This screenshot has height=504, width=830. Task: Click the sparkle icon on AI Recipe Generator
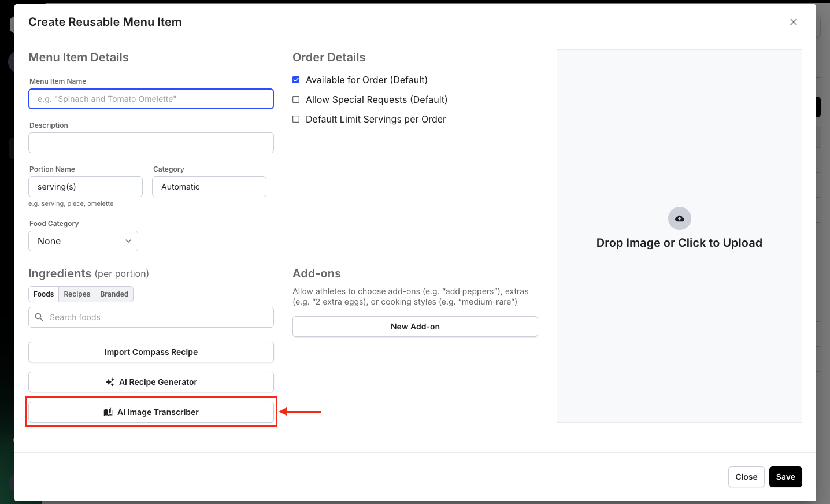point(110,382)
